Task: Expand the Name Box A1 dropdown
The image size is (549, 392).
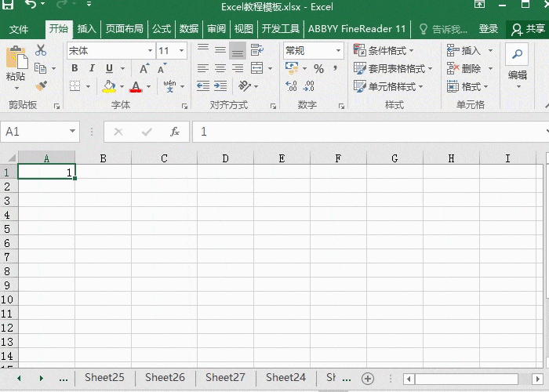Action: coord(72,131)
